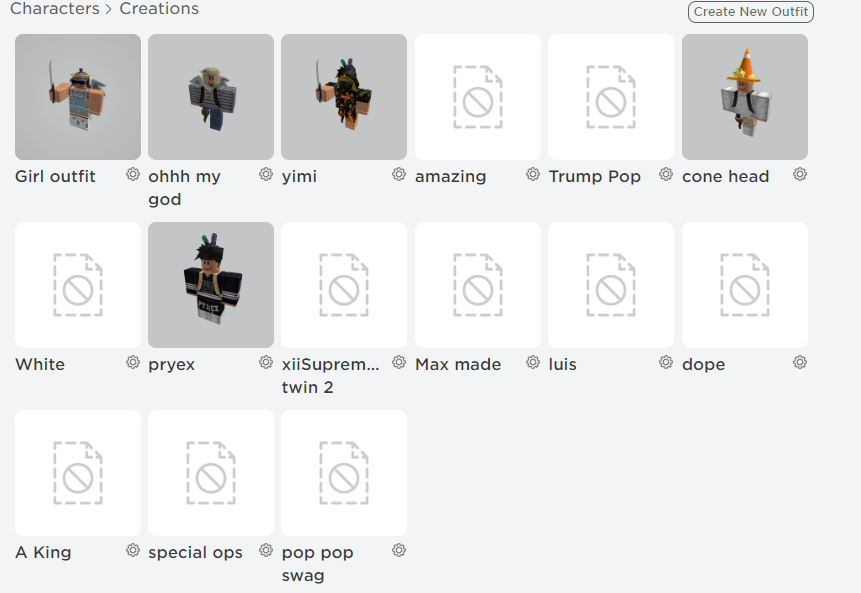Image resolution: width=861 pixels, height=593 pixels.
Task: Open settings gear for Trump Pop
Action: point(666,174)
